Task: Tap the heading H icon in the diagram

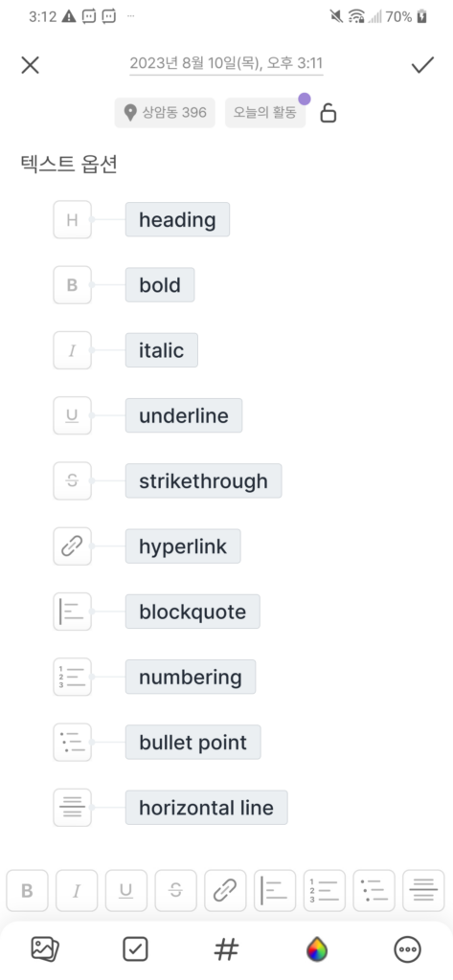Action: tap(72, 219)
